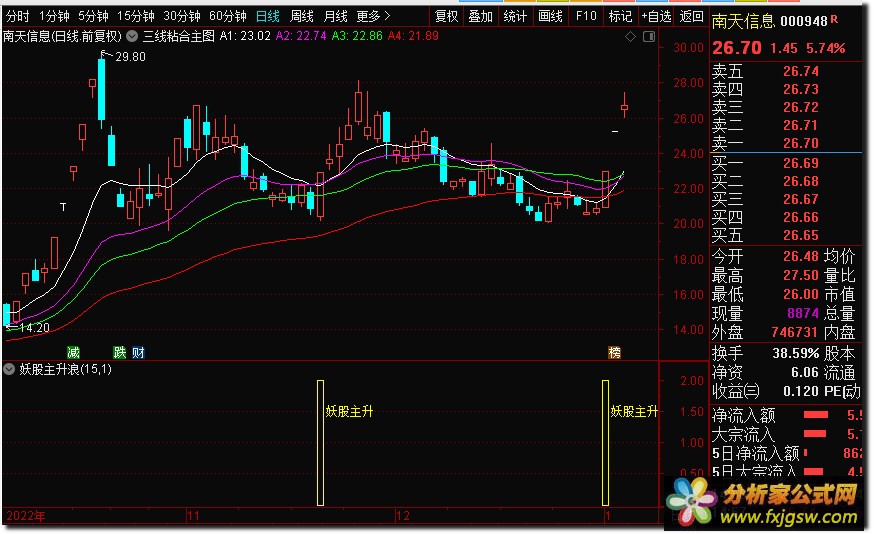Screen dimensions: 874x534
Task: Click the 跌 event marker
Action: point(120,352)
